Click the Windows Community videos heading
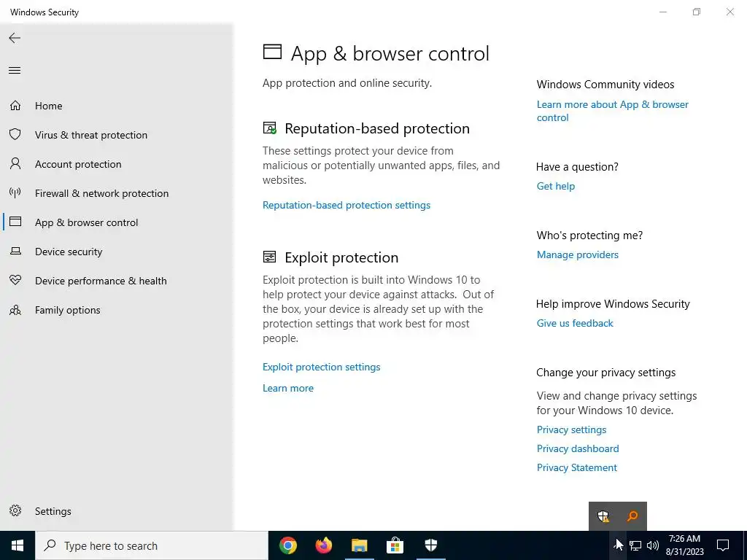747x560 pixels. pyautogui.click(x=605, y=85)
